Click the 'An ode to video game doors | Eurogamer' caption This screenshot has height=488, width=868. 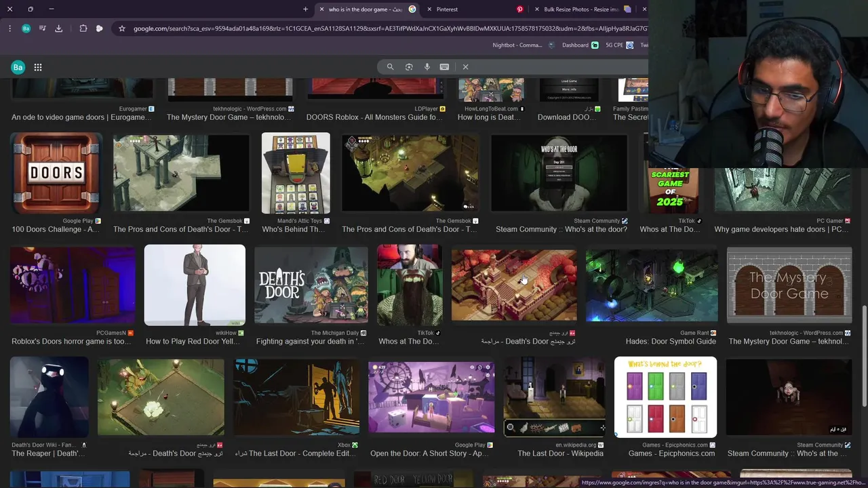tap(81, 117)
